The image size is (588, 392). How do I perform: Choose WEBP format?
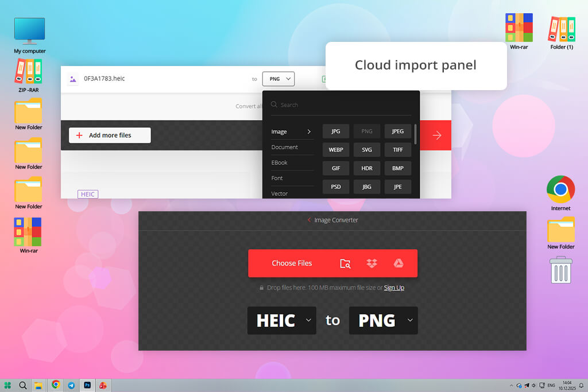pyautogui.click(x=335, y=150)
